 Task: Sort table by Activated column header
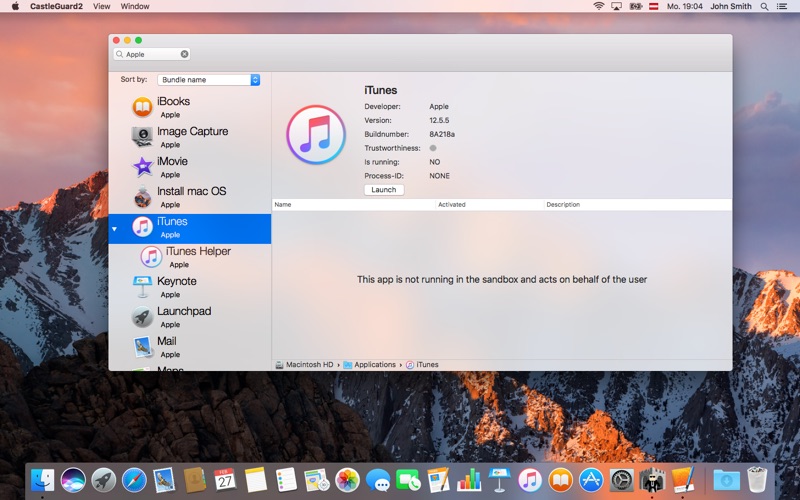[490, 205]
